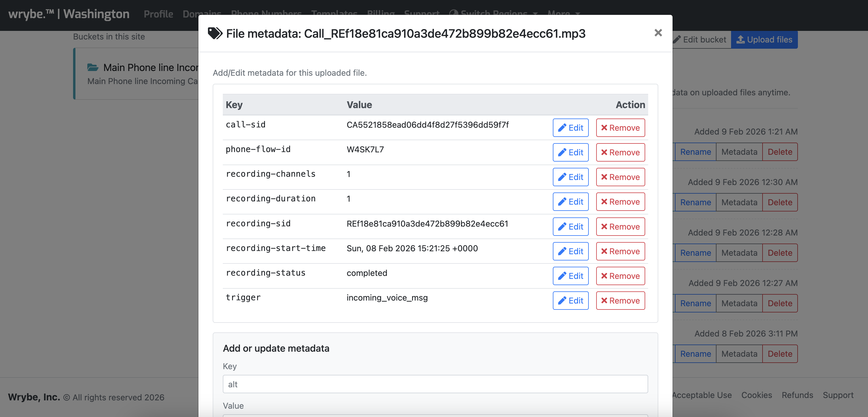
Task: Edit the recording-start-time value
Action: tap(570, 251)
